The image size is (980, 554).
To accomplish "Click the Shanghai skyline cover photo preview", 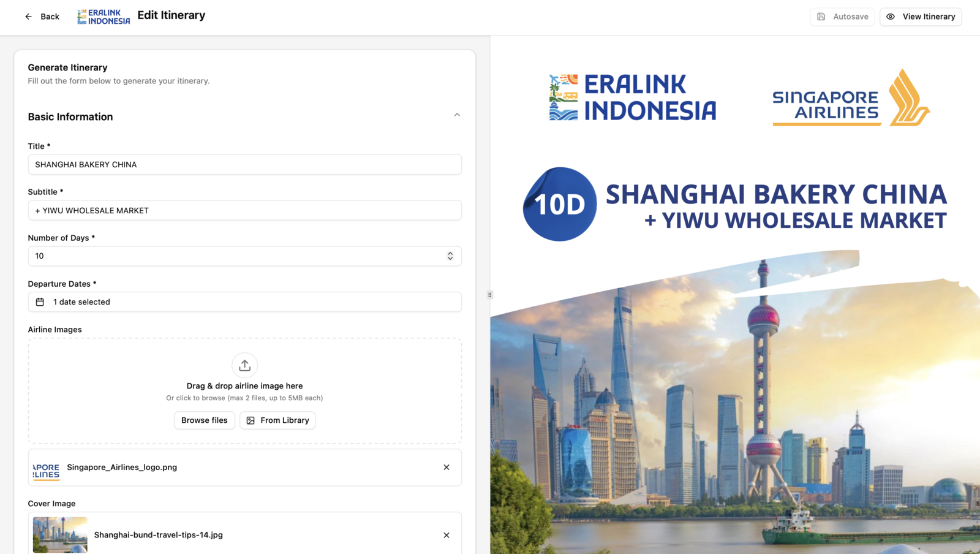I will coord(735,402).
